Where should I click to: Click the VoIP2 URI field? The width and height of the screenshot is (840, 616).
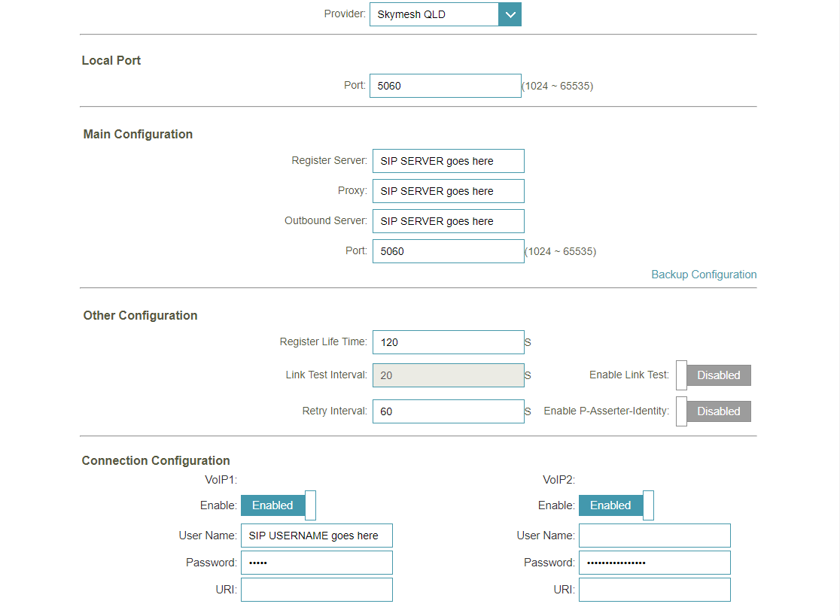pos(654,590)
